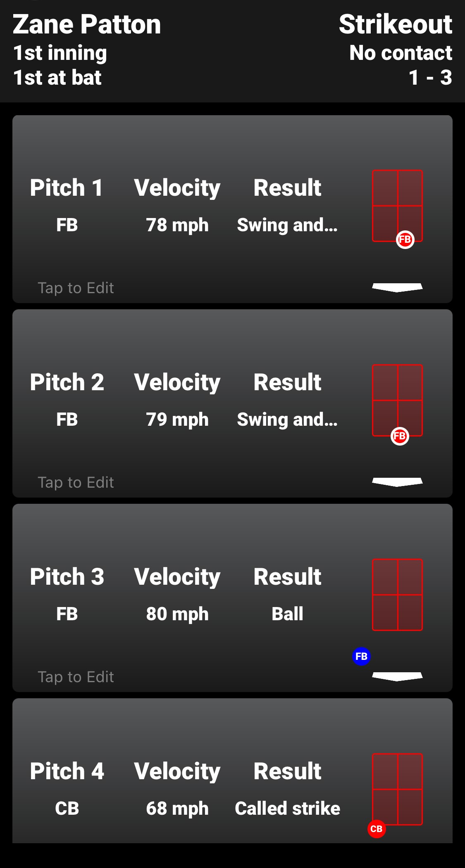Tap the red CB marker on Pitch 4
The height and width of the screenshot is (868, 465).
click(377, 829)
